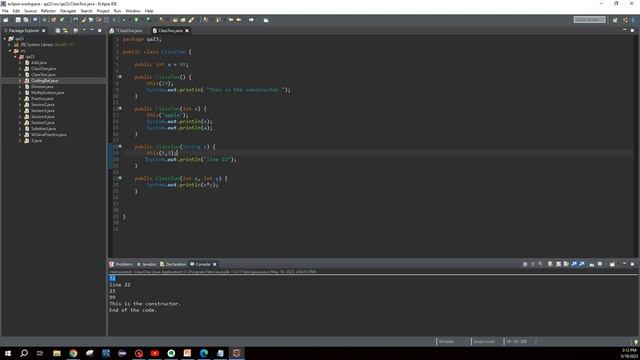Collapse the qa23 project node
Image resolution: width=640 pixels, height=360 pixels.
[4, 38]
